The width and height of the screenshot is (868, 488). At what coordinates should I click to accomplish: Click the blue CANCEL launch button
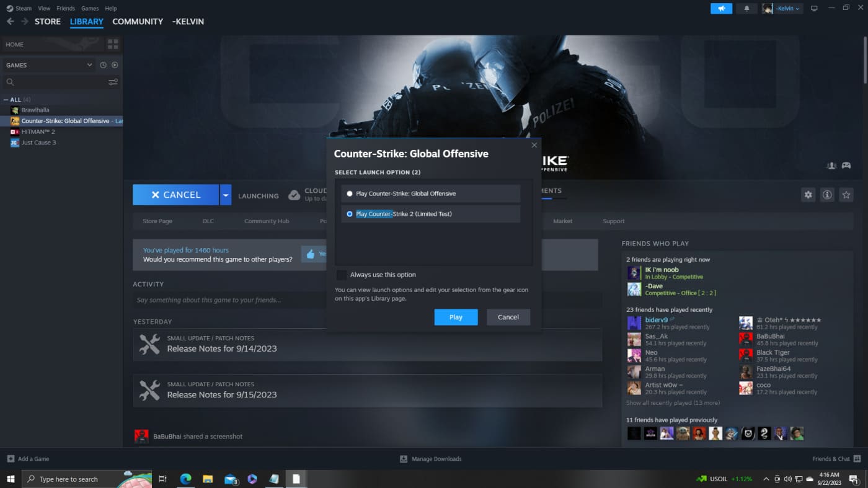point(175,195)
